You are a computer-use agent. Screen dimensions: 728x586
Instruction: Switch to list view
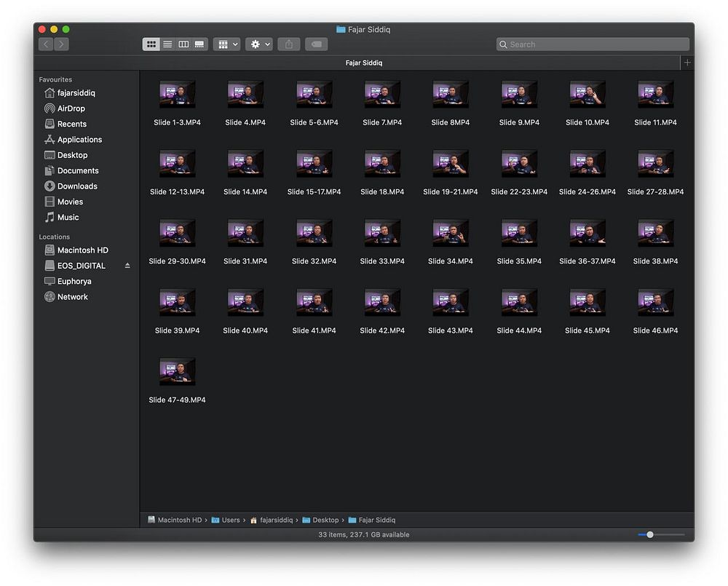pos(167,44)
